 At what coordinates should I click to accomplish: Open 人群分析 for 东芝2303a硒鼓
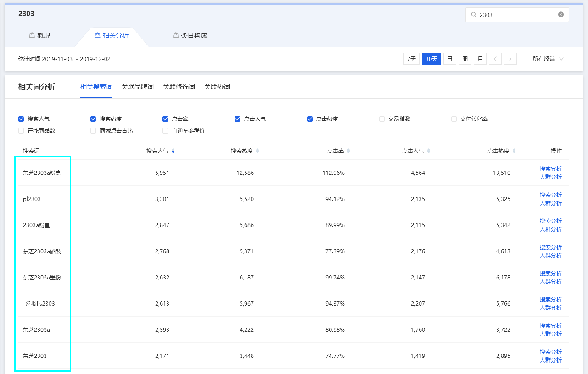click(x=551, y=256)
